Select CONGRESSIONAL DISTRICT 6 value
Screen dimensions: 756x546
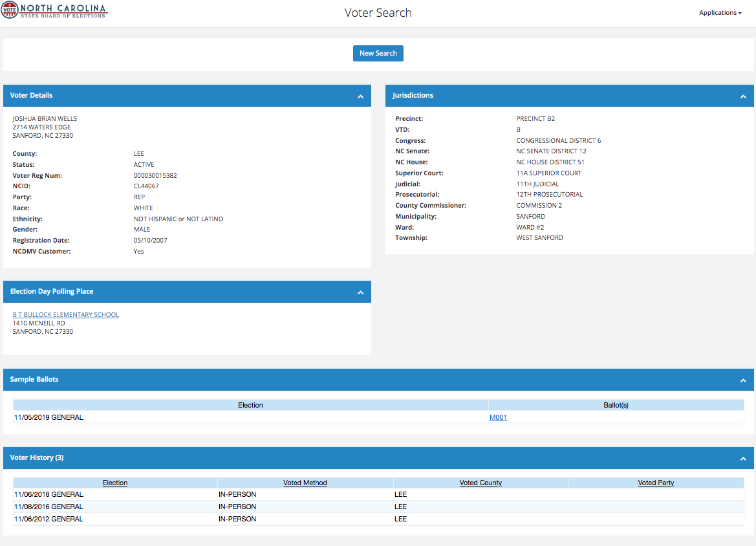(x=558, y=141)
